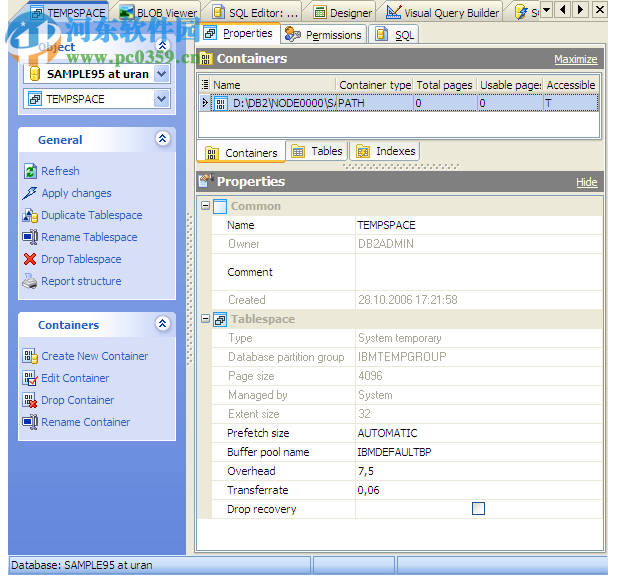Viewport: 618px width, 580px height.
Task: Click the Report structure printer icon
Action: pos(30,281)
